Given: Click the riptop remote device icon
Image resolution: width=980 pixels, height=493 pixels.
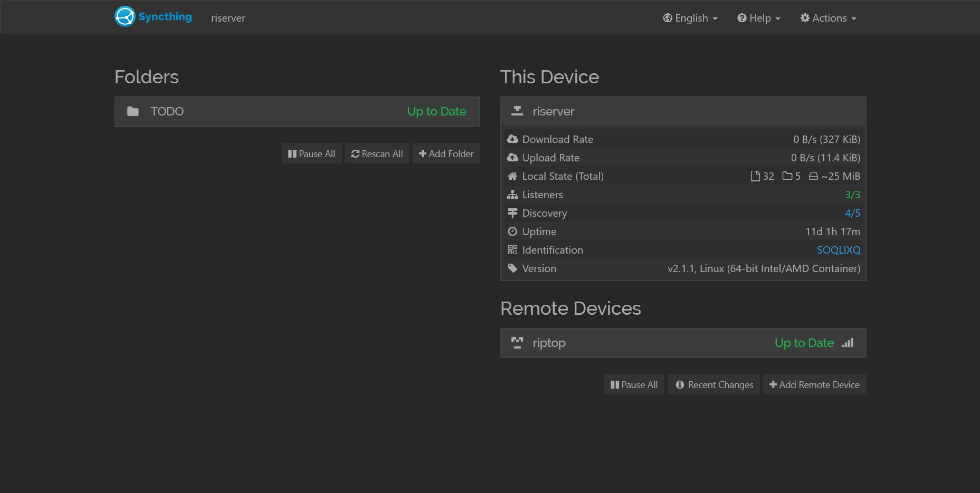Looking at the screenshot, I should point(517,343).
